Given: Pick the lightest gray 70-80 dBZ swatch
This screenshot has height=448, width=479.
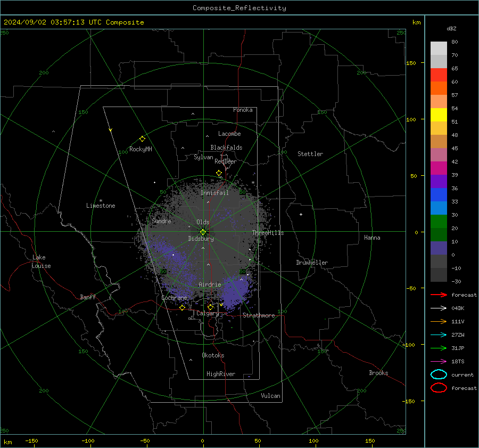Looking at the screenshot, I should (439, 48).
